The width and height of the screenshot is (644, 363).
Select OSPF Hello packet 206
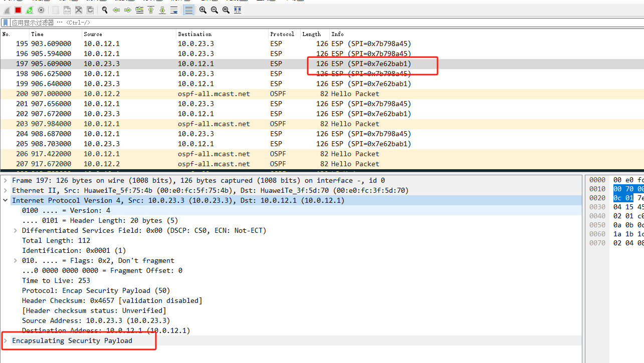[322, 154]
